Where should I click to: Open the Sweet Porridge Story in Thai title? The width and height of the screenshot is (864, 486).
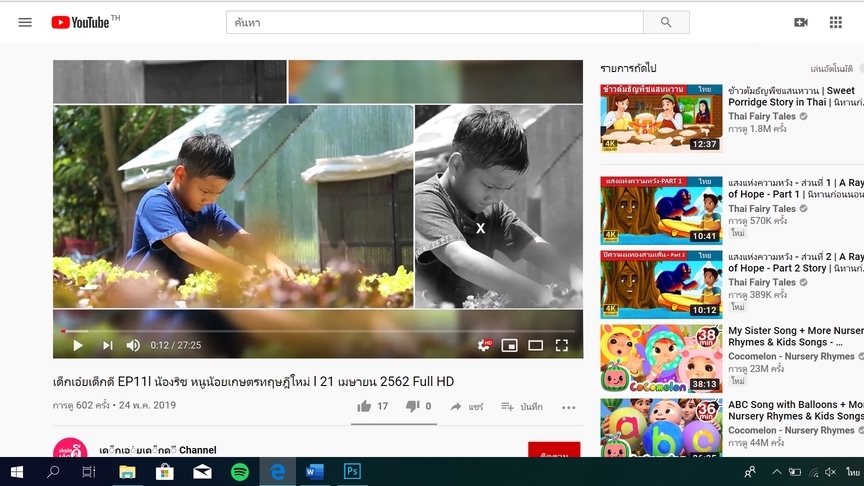(x=796, y=96)
